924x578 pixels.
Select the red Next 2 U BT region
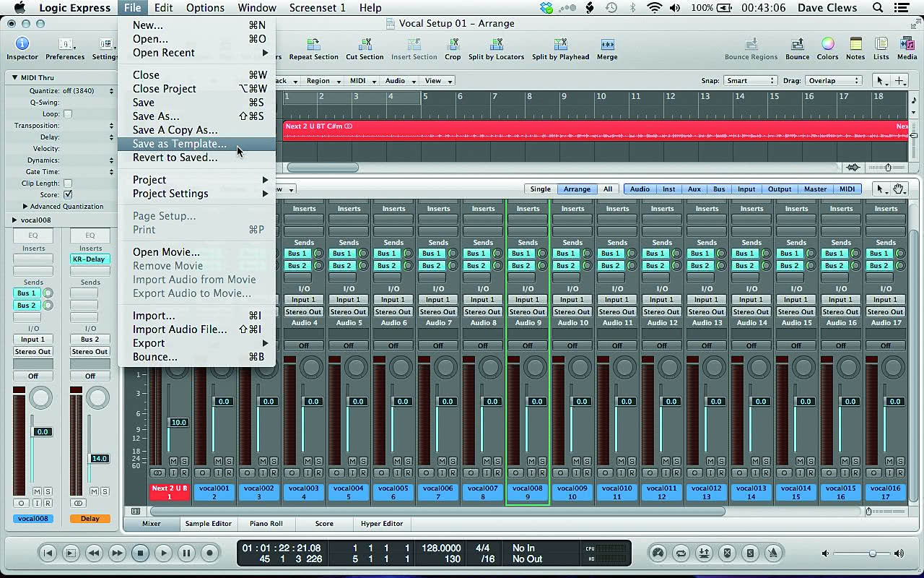pos(596,131)
